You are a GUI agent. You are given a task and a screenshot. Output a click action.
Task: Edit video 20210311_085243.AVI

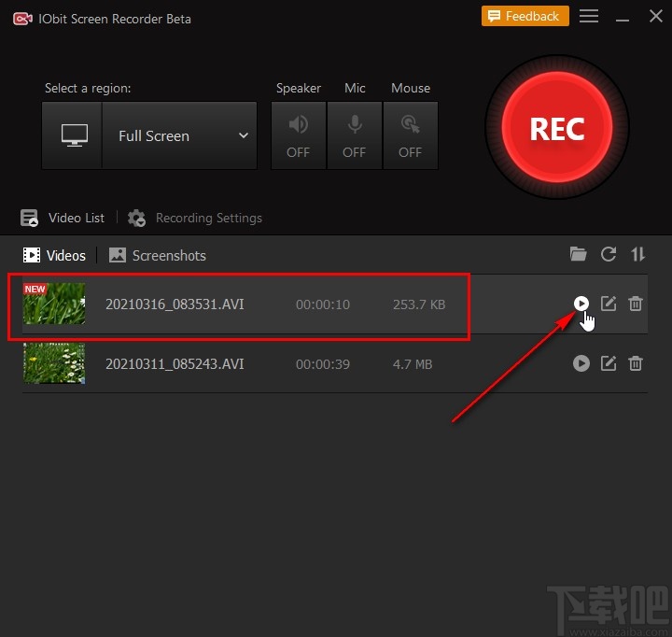click(x=609, y=363)
